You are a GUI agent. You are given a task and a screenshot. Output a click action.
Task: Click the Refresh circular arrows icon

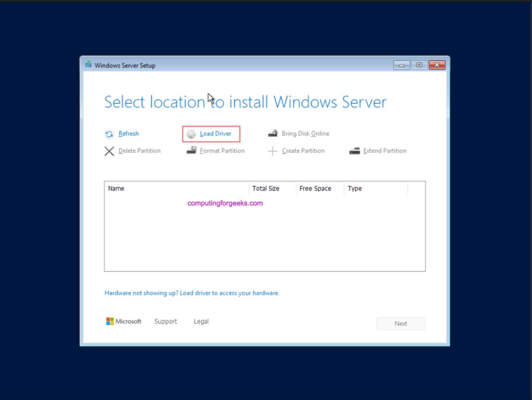109,134
